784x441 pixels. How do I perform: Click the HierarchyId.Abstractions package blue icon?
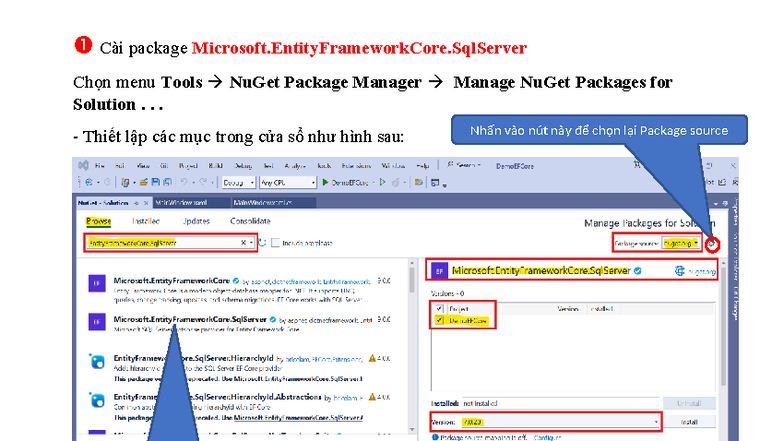click(97, 400)
